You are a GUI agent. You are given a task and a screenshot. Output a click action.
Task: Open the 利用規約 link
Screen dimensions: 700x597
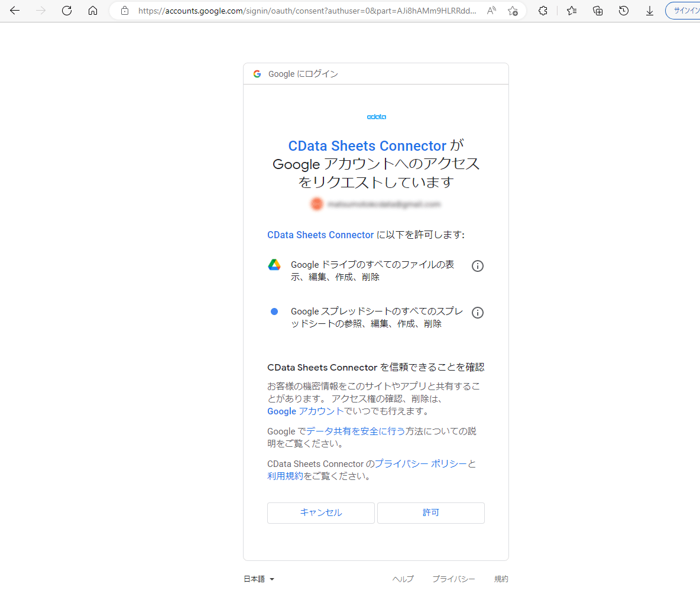pyautogui.click(x=285, y=476)
